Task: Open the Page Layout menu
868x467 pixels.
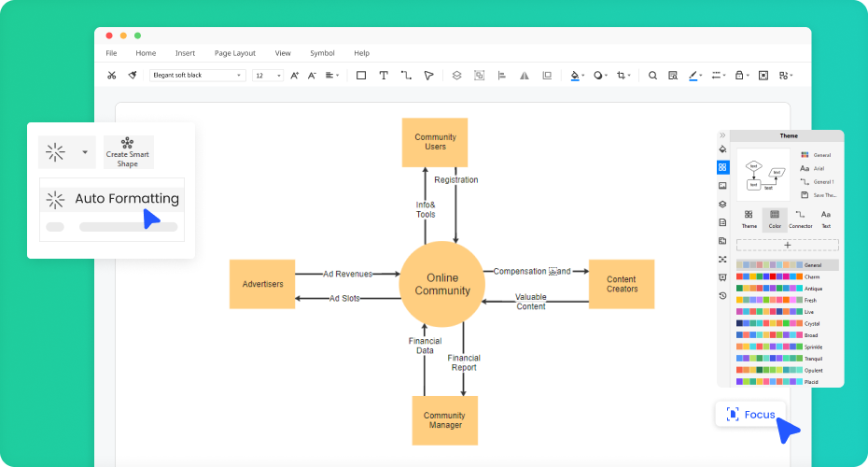Action: (x=234, y=53)
